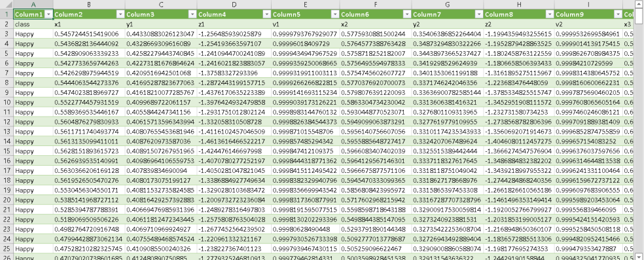Click the 'class' cell in A2

pyautogui.click(x=33, y=24)
